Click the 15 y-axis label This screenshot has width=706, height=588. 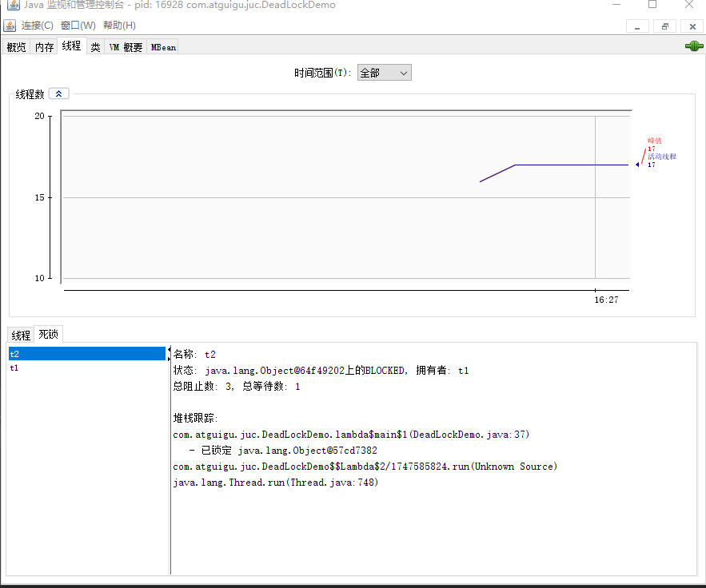[40, 197]
